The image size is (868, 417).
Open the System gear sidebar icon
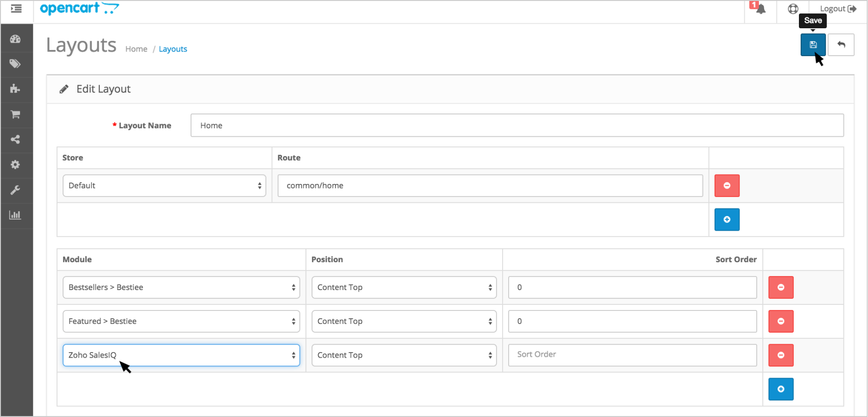point(15,164)
